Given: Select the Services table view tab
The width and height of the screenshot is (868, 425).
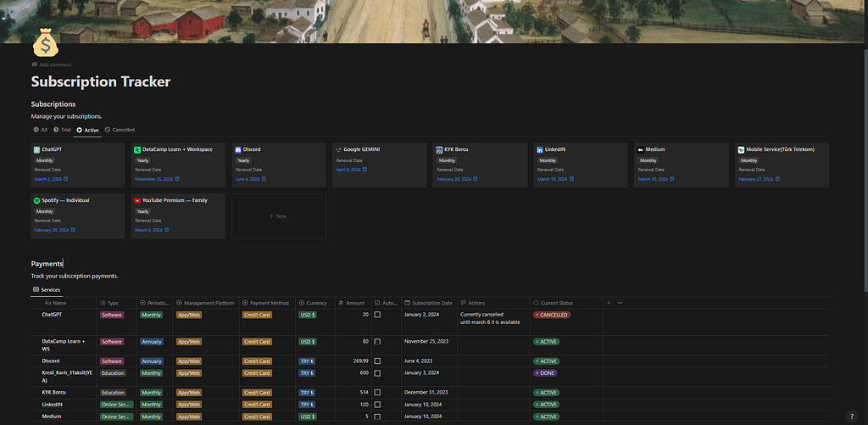Looking at the screenshot, I should pos(47,289).
